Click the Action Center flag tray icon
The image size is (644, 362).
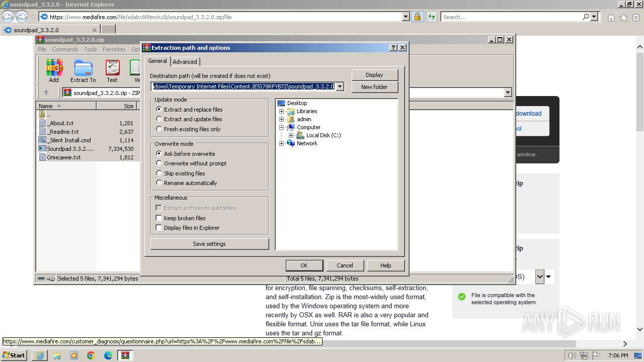(597, 355)
